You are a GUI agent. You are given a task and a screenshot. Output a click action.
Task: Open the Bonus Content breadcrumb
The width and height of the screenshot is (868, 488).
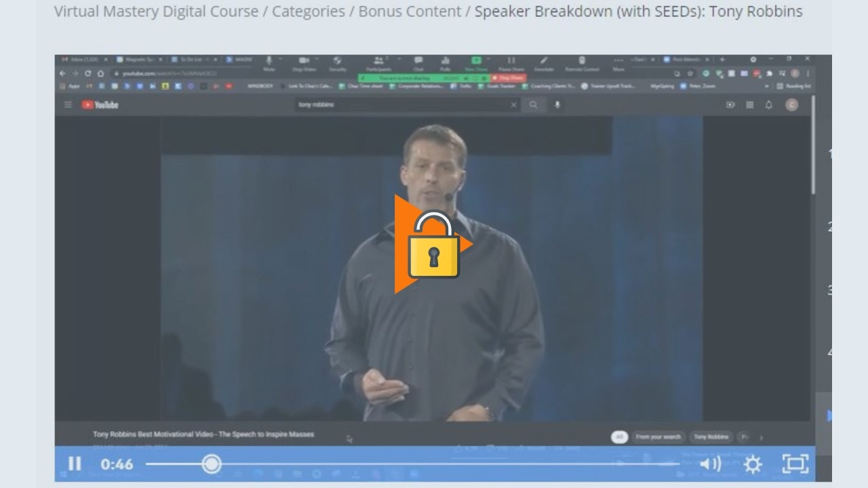point(410,12)
